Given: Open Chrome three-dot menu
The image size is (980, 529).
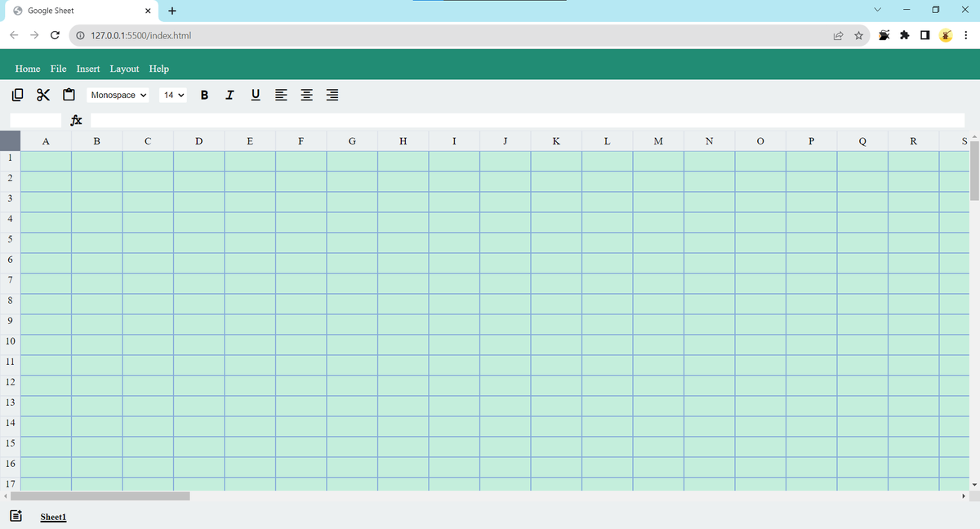Looking at the screenshot, I should pos(965,36).
